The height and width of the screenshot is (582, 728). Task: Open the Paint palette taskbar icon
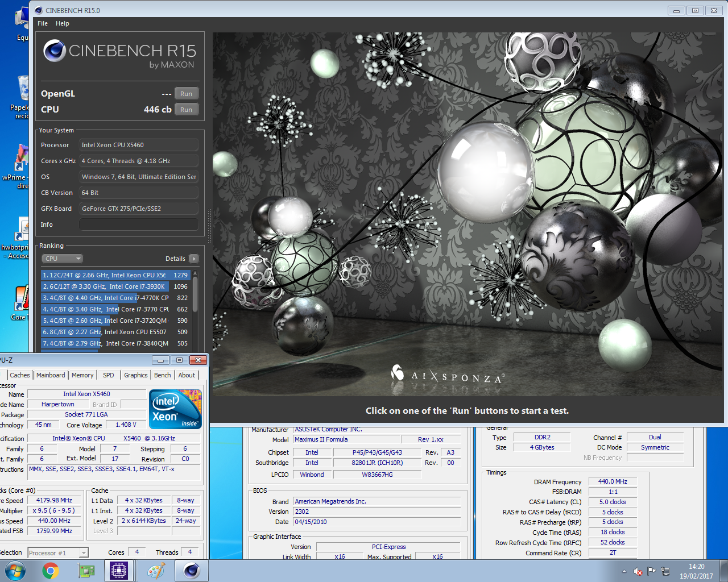click(x=156, y=571)
